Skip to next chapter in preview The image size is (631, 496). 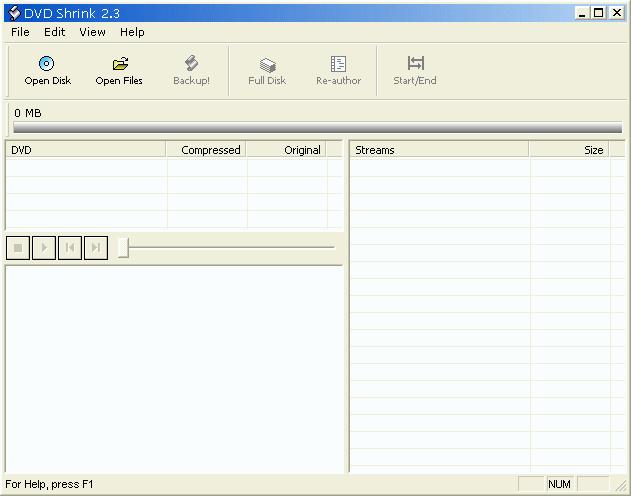[x=96, y=248]
